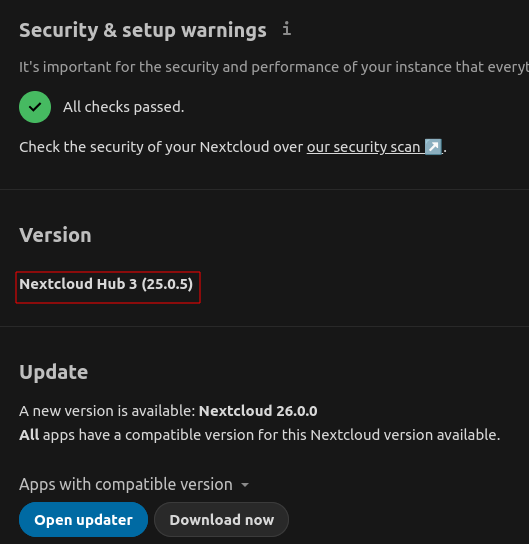Expand the caret next to Apps with compatible version
The height and width of the screenshot is (544, 529).
coord(245,484)
